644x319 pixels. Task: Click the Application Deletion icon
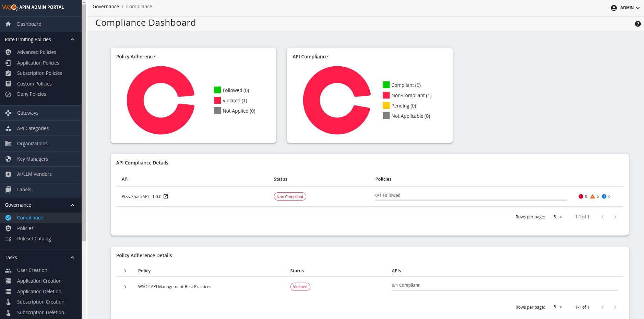pos(8,292)
